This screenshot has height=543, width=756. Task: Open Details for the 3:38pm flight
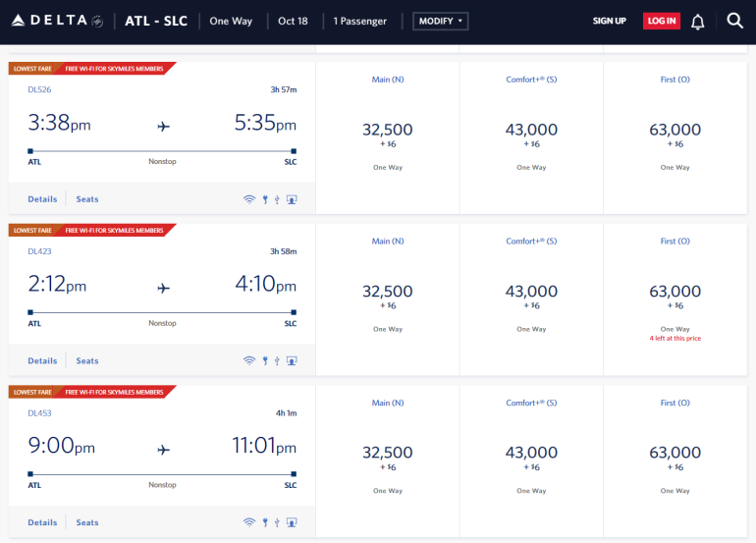42,199
